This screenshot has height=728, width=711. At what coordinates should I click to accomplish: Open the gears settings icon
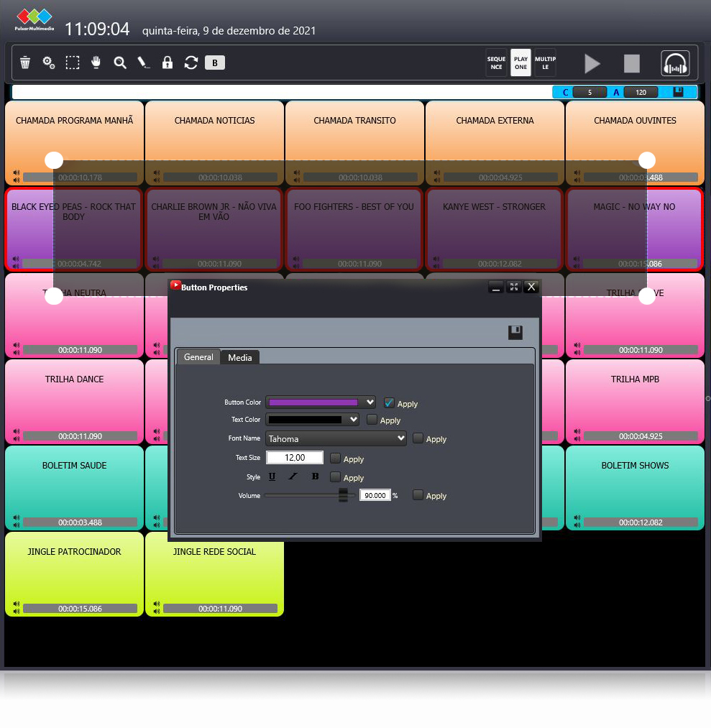point(49,63)
